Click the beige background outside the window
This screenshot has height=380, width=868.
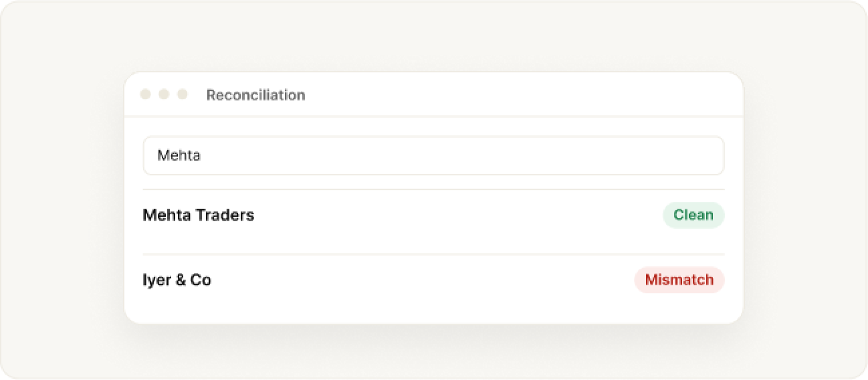coord(60,201)
